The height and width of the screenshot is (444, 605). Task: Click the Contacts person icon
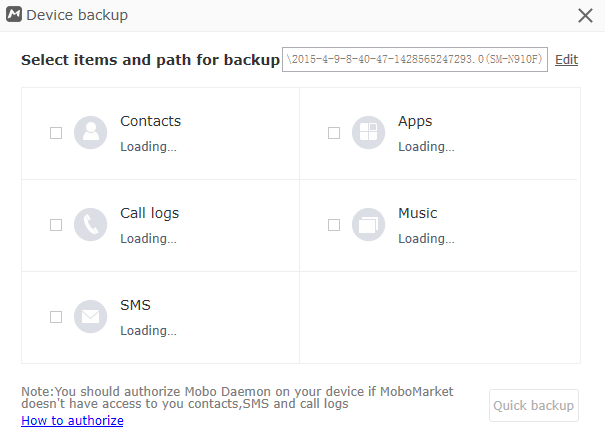pyautogui.click(x=90, y=133)
